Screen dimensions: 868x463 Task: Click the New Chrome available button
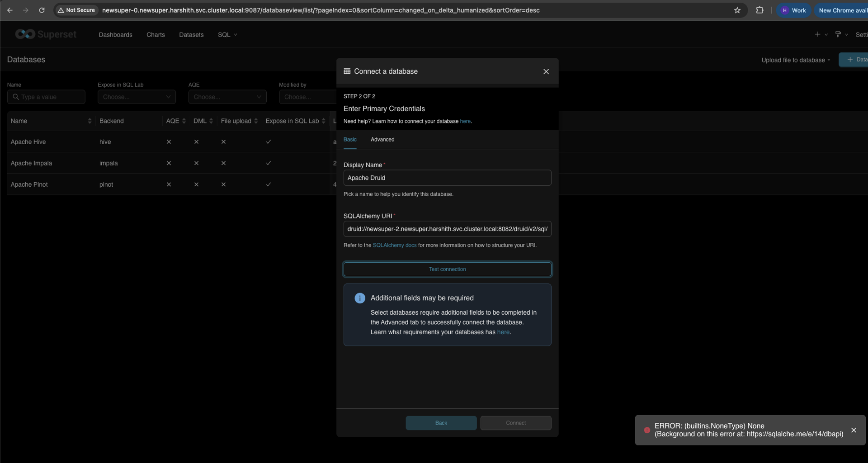pyautogui.click(x=841, y=10)
